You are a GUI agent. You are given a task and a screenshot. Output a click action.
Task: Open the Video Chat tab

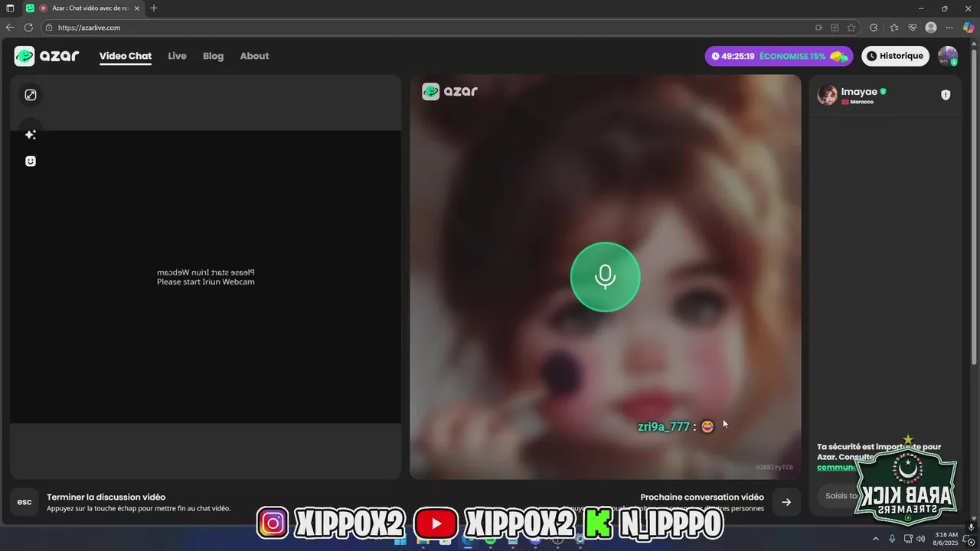pos(126,56)
